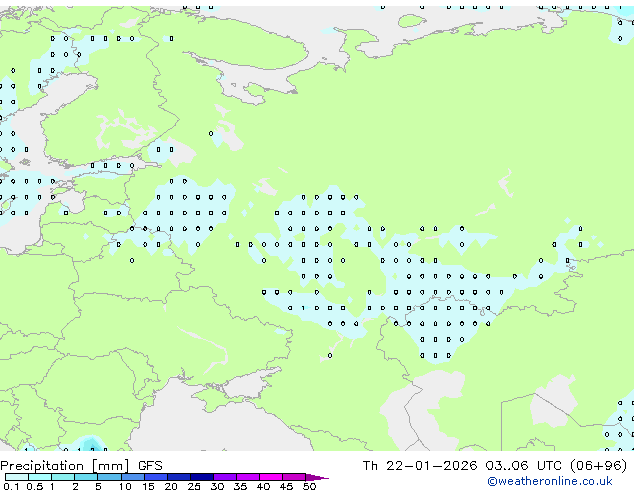Click the 10–15 mm legend swatch

click(x=133, y=477)
